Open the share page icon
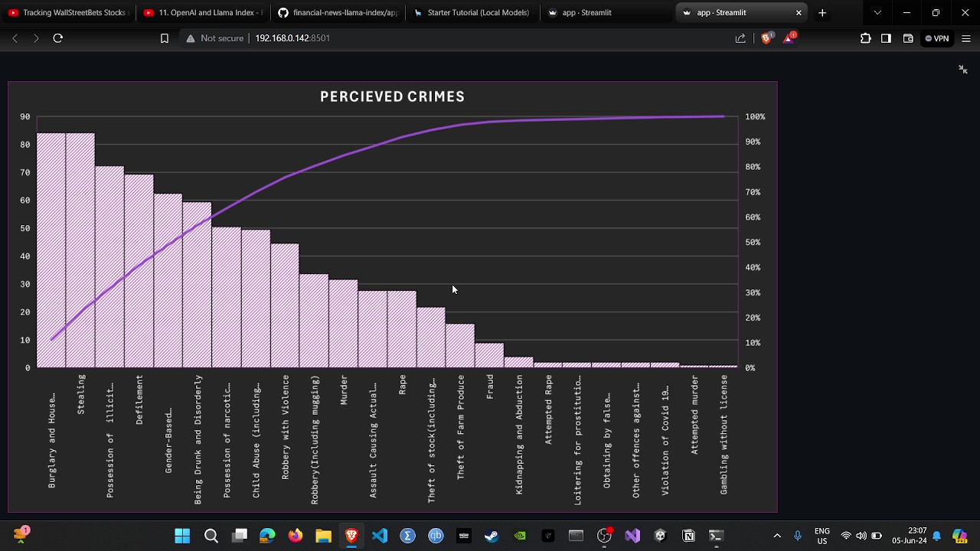Viewport: 980px width, 551px height. (x=740, y=38)
